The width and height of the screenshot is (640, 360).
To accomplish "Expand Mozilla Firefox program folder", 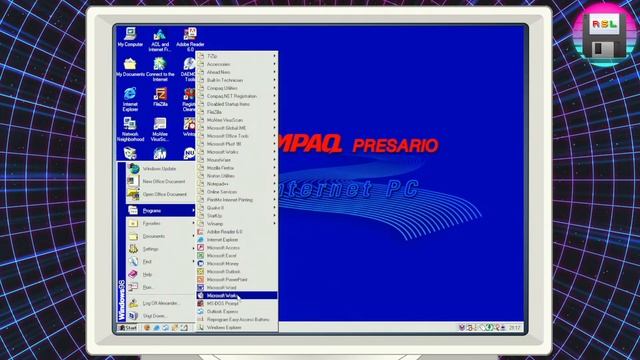I will (237, 168).
